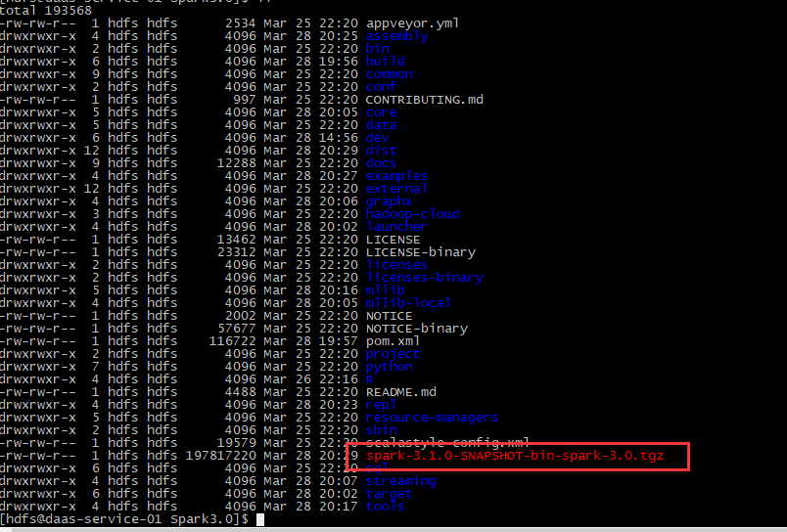
Task: Select the LICENSE file name
Action: [393, 240]
